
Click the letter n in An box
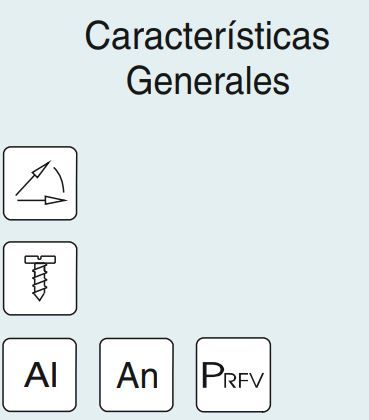click(x=149, y=378)
